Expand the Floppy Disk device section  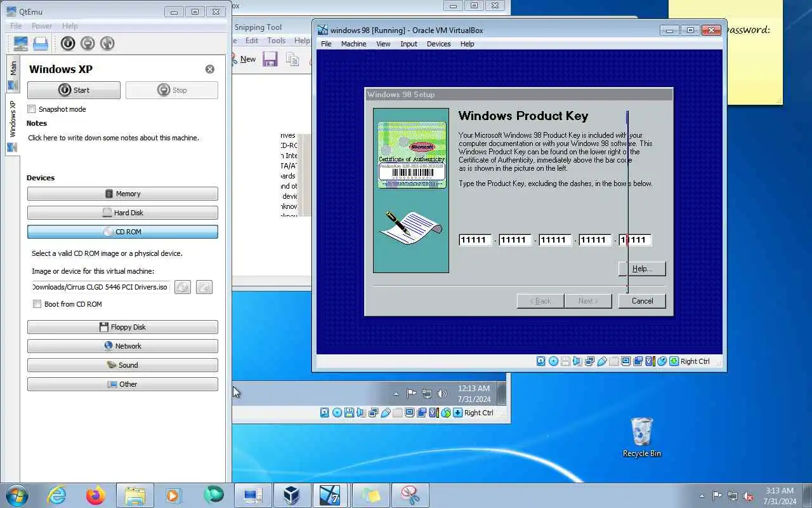click(122, 327)
